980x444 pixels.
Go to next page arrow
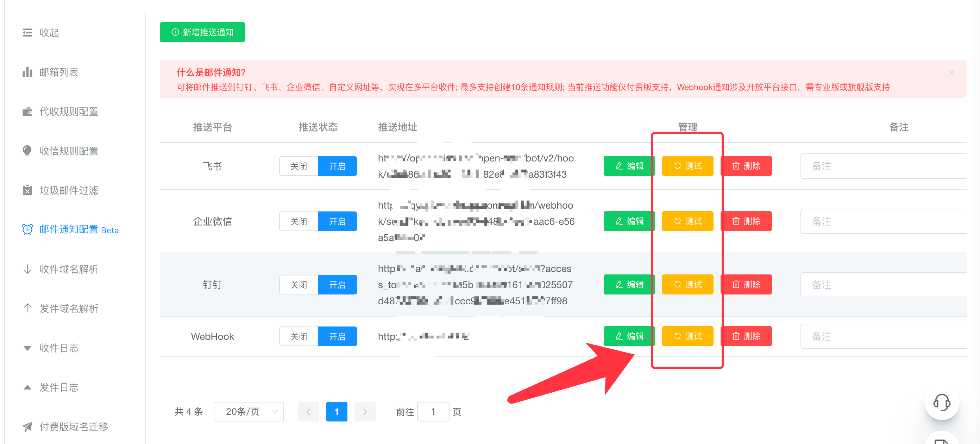365,412
